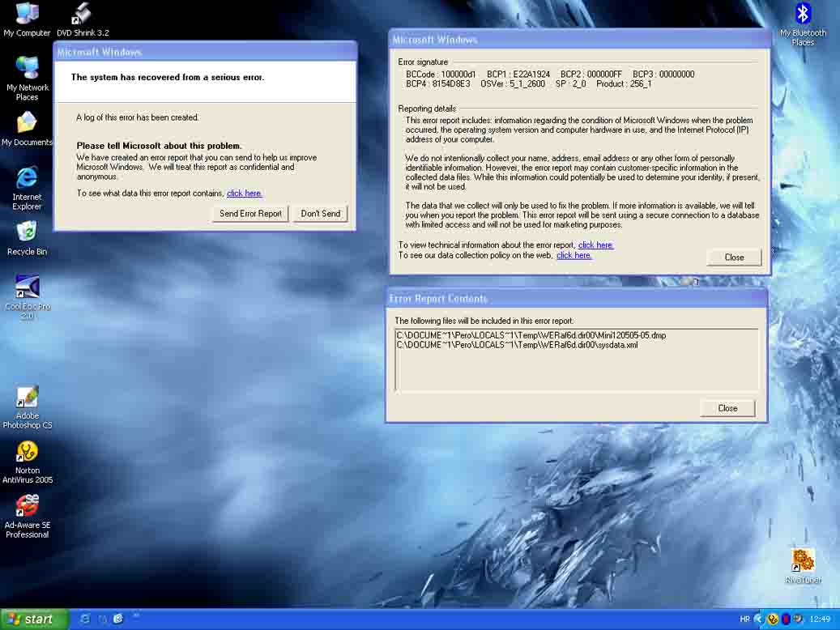Launch Internet Explorer from desktop
Image resolution: width=840 pixels, height=630 pixels.
[x=27, y=178]
